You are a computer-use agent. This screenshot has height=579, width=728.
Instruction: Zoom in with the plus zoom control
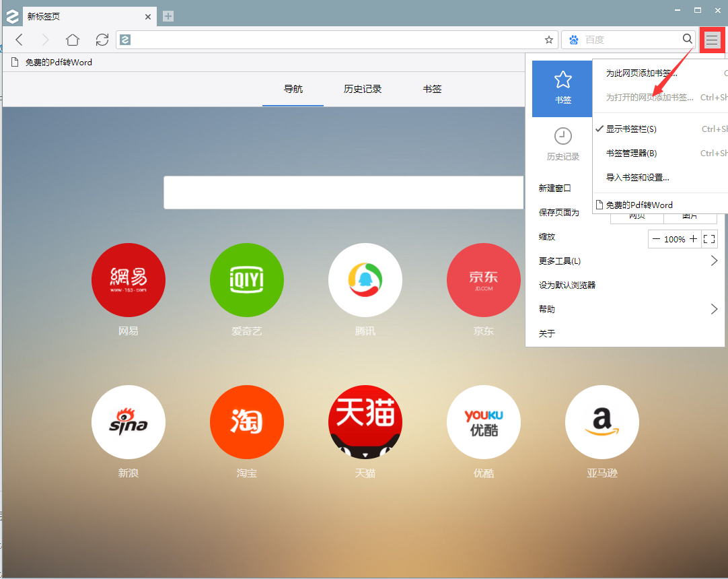[x=693, y=239]
